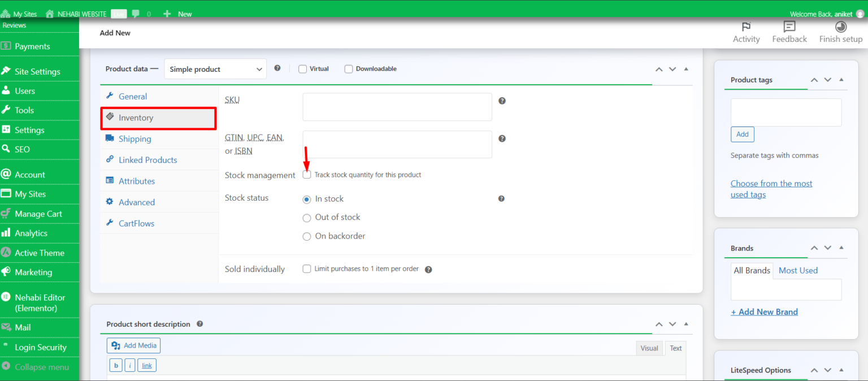
Task: Follow the Add New Brand link
Action: pos(764,311)
